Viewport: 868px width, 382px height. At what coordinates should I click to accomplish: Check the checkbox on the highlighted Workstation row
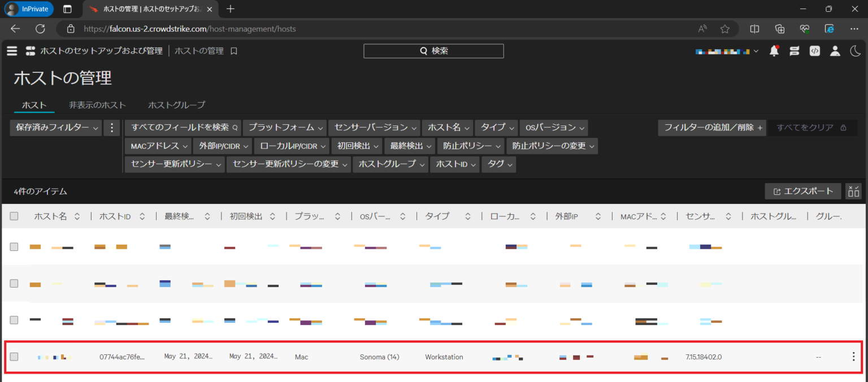tap(14, 357)
